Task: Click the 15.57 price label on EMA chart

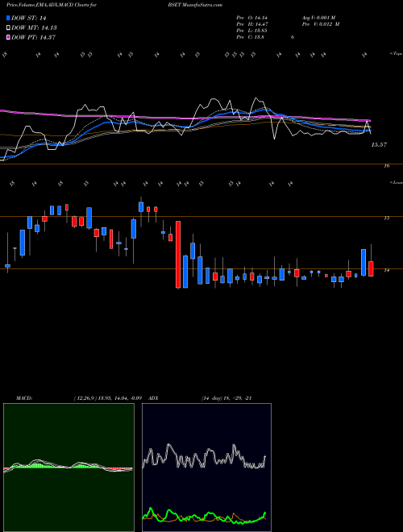Action: pos(379,145)
